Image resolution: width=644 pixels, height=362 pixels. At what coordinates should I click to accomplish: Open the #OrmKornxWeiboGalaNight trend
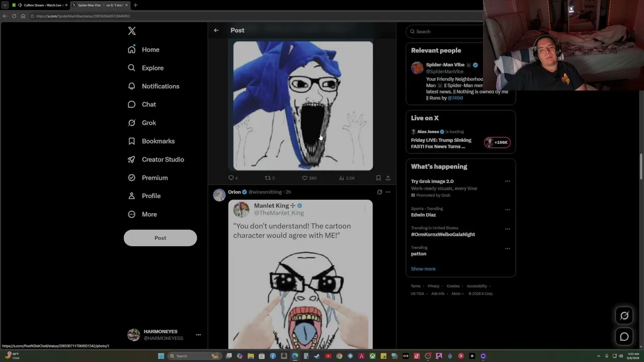(x=443, y=234)
